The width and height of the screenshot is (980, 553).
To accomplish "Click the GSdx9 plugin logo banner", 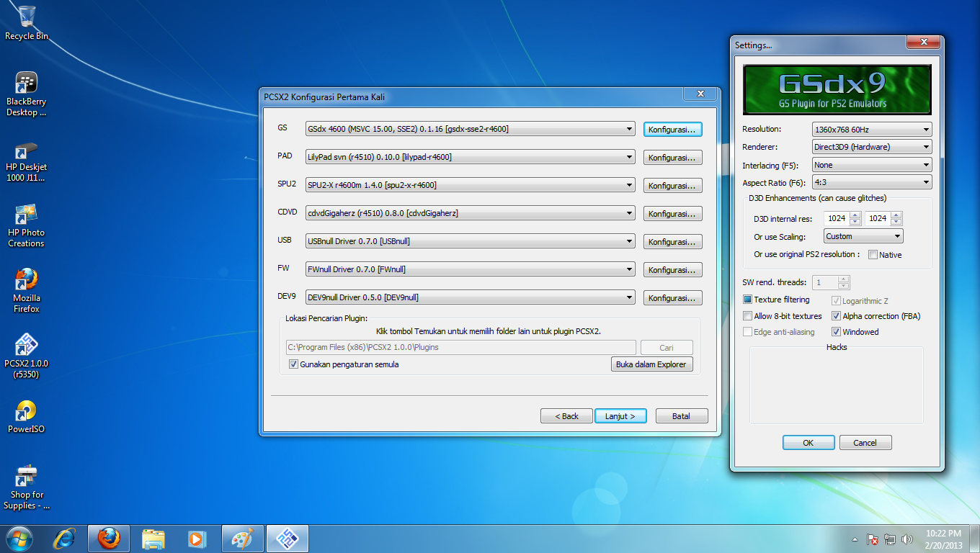I will point(837,90).
